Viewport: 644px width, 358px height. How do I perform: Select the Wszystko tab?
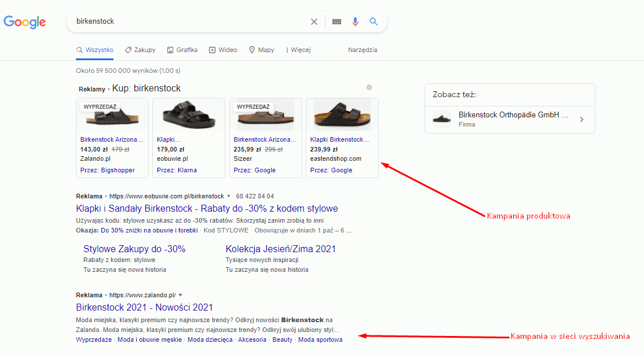point(95,50)
